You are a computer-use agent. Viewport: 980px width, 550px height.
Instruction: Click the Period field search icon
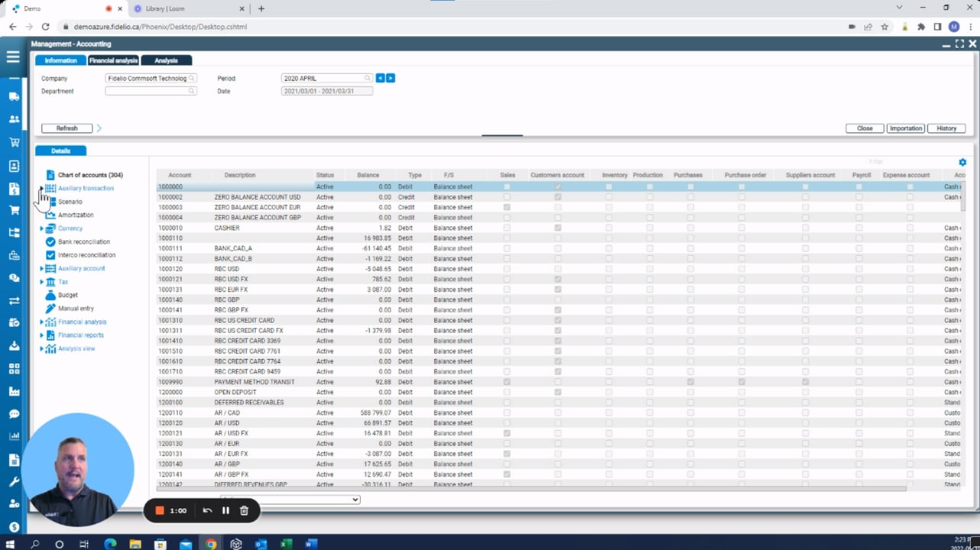368,78
